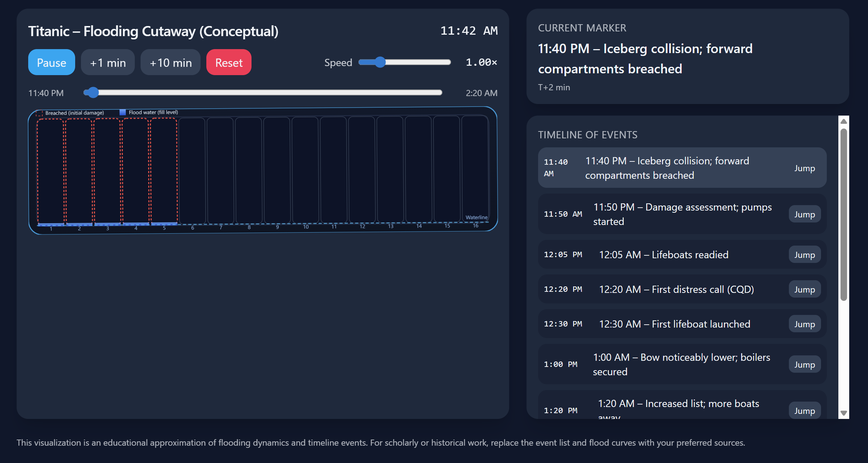Click breached compartment 2 in cutaway

pos(79,171)
